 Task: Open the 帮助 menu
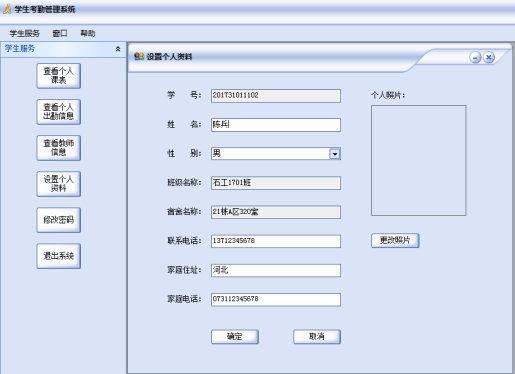point(88,33)
